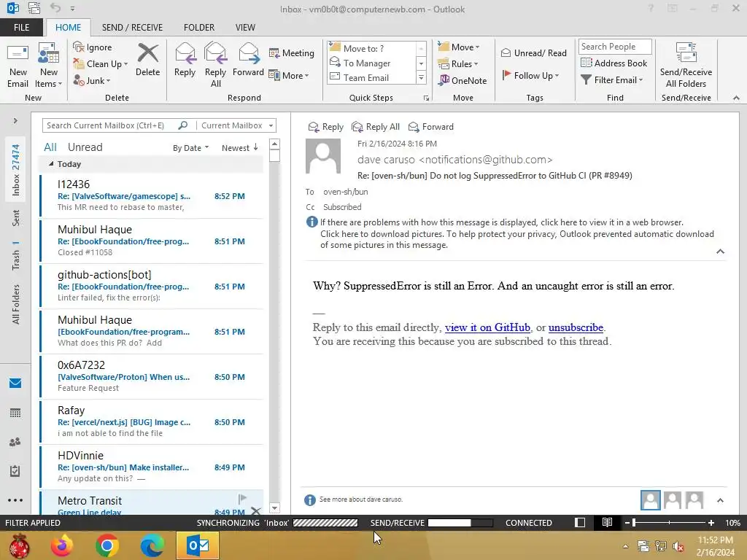
Task: Open the view it on GitHub link
Action: coord(487,327)
